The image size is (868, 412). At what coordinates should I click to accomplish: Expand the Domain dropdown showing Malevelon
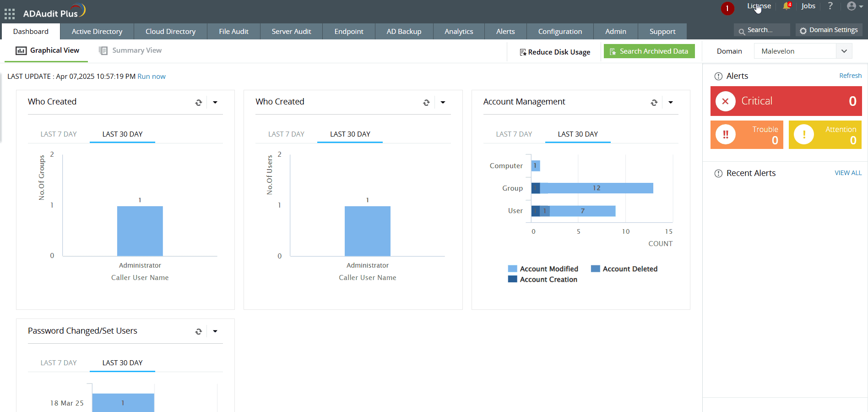click(x=844, y=51)
